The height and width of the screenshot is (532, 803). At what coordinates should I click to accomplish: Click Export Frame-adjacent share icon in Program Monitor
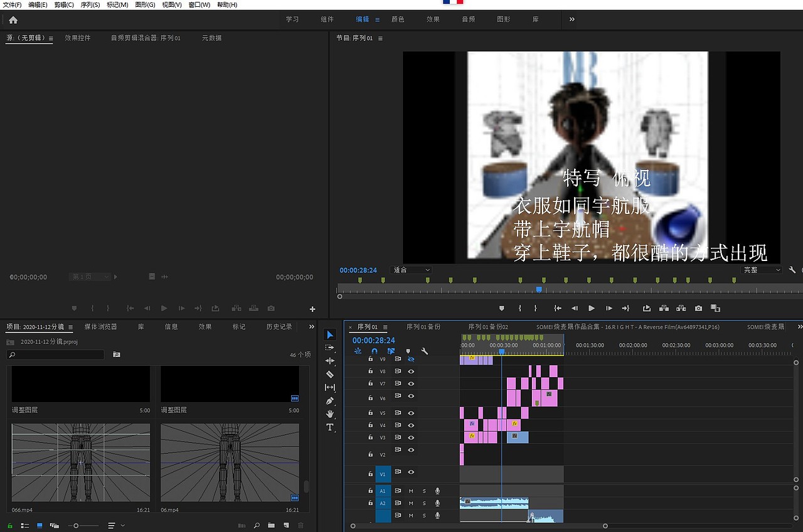point(647,308)
